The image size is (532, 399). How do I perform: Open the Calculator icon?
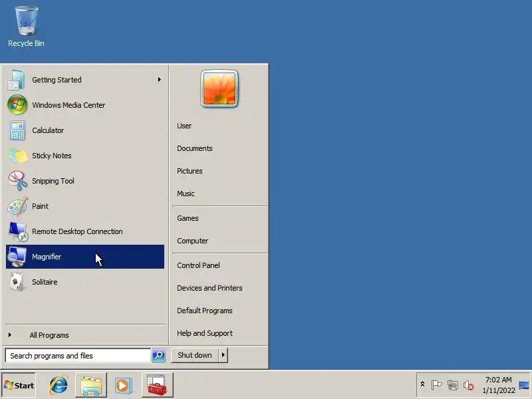[17, 130]
